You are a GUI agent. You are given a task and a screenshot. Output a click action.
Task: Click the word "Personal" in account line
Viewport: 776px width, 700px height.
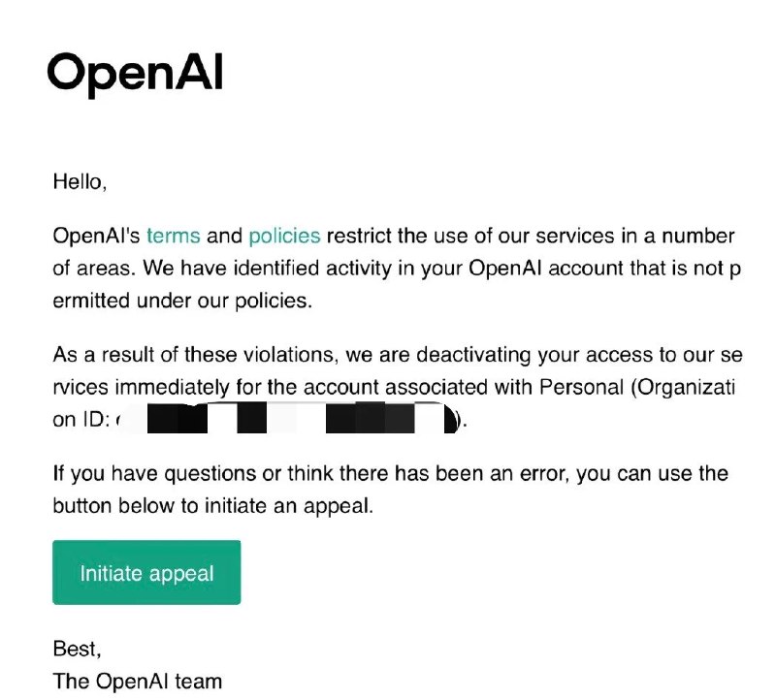pos(581,387)
